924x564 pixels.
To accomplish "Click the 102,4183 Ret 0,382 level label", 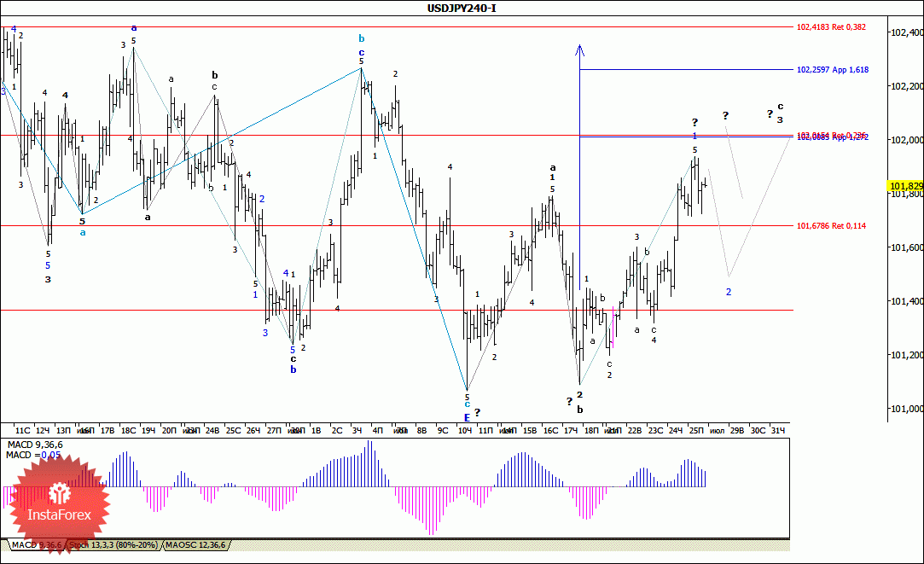I will (x=832, y=27).
